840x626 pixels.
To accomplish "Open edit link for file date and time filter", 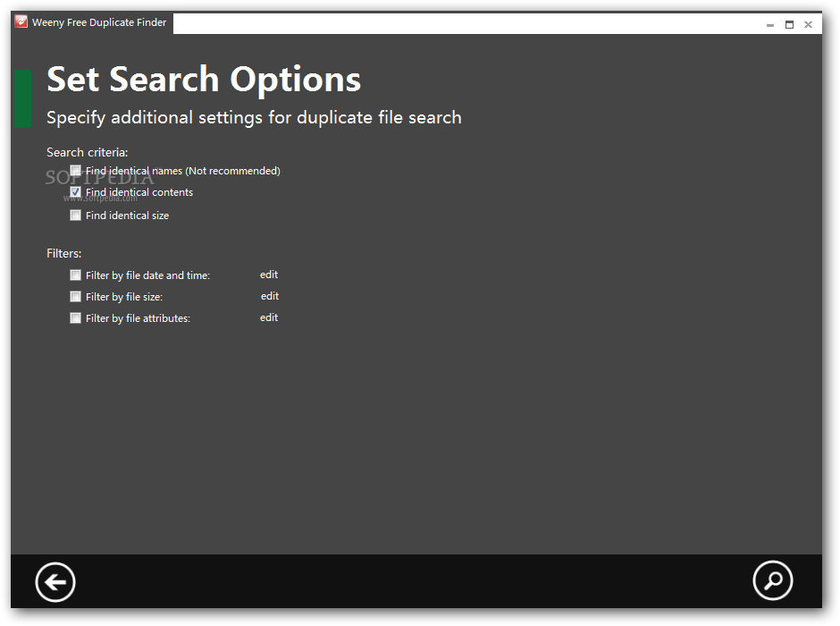I will pyautogui.click(x=269, y=275).
